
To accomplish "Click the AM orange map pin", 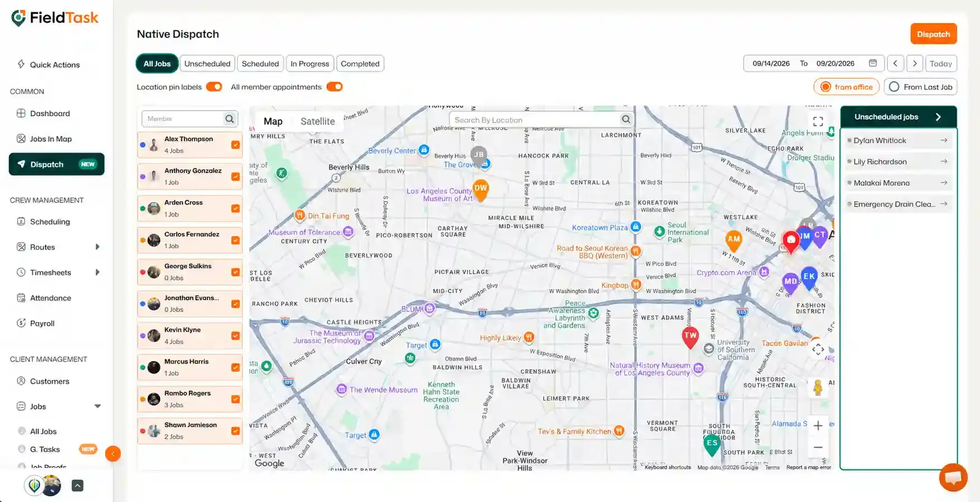I will click(x=733, y=240).
